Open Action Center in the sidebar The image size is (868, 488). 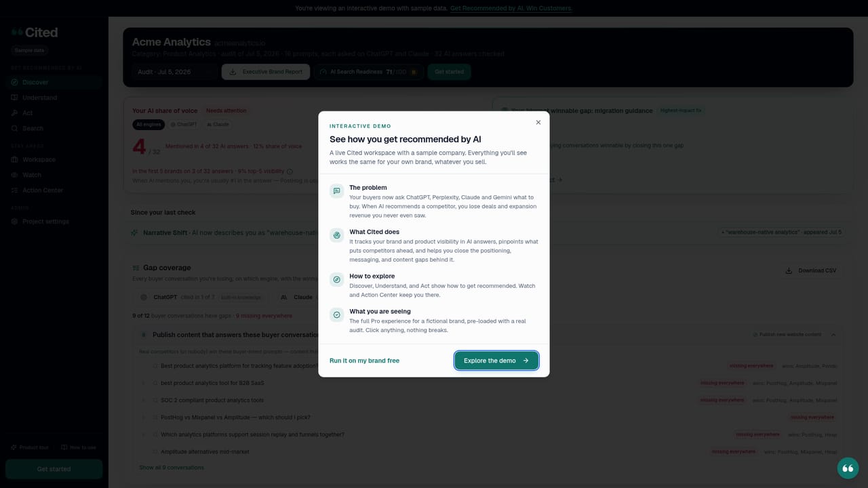point(53,190)
